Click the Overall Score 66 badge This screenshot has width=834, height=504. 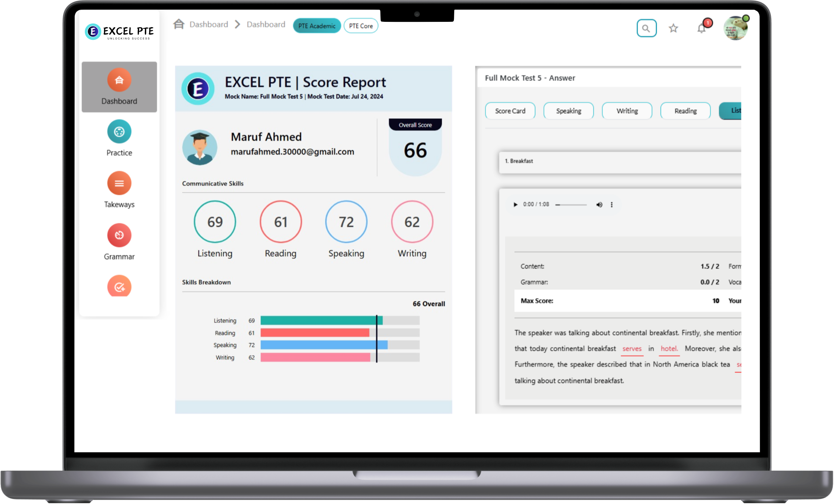[x=415, y=147]
